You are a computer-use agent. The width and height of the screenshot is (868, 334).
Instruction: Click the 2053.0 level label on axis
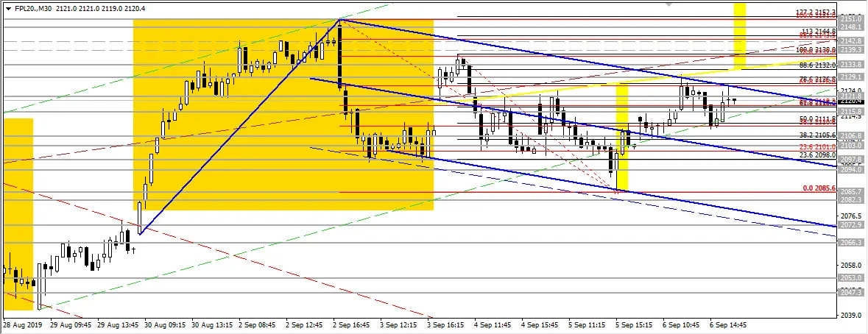[851, 277]
